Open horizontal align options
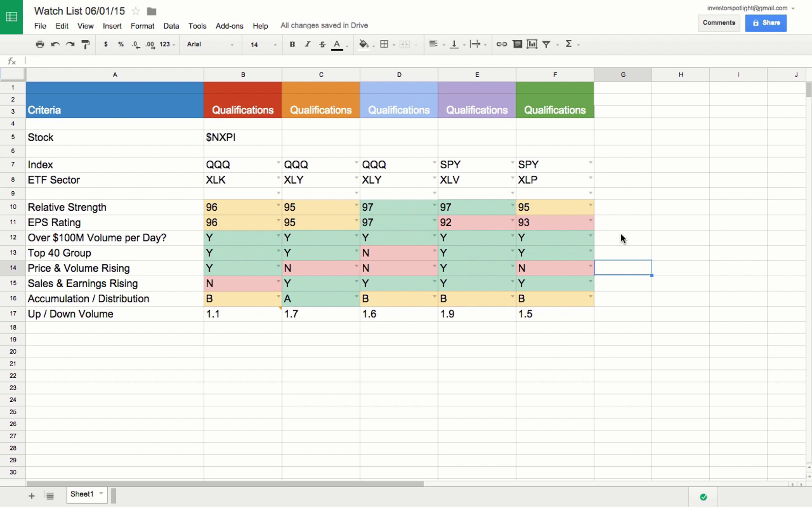Screen dimensions: 812x508 (x=433, y=44)
